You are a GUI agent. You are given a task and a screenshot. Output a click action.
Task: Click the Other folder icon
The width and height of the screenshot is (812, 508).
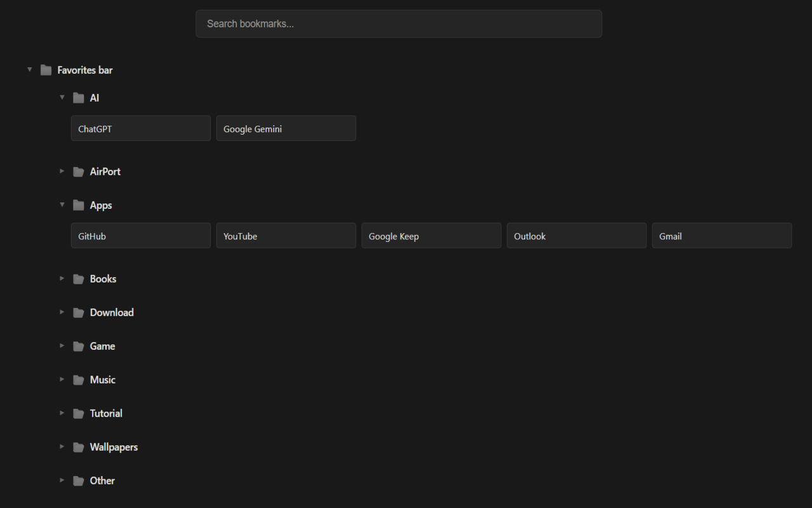79,481
